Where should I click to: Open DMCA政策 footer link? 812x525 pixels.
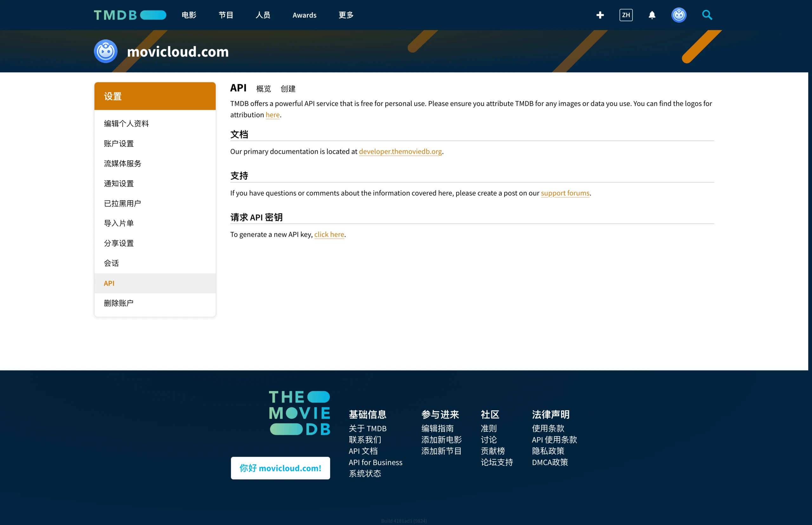tap(550, 462)
